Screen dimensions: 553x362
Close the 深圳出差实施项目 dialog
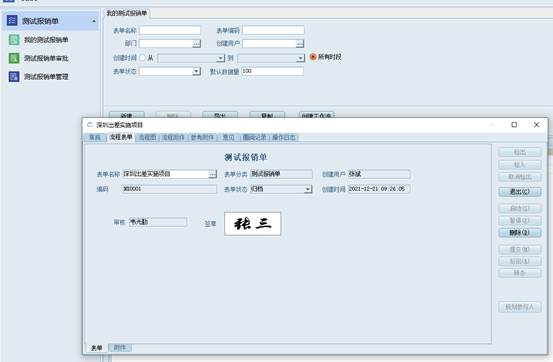pos(536,125)
